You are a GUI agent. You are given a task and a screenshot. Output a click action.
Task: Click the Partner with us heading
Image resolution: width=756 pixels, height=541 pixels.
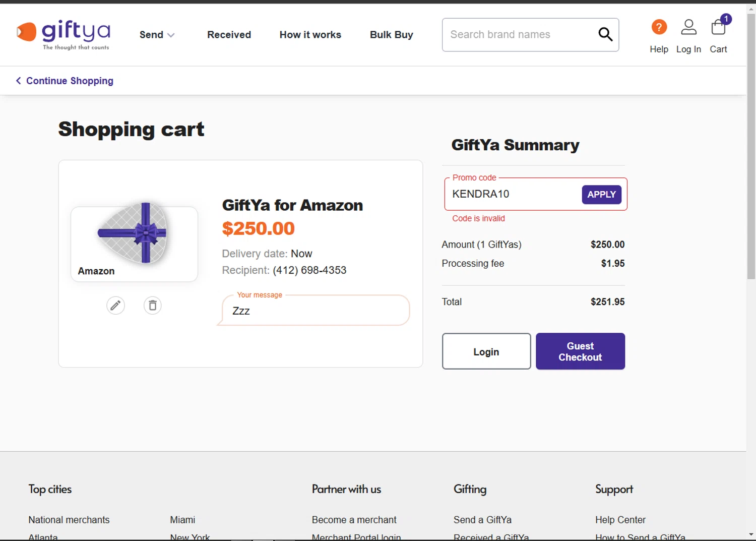[x=346, y=489]
